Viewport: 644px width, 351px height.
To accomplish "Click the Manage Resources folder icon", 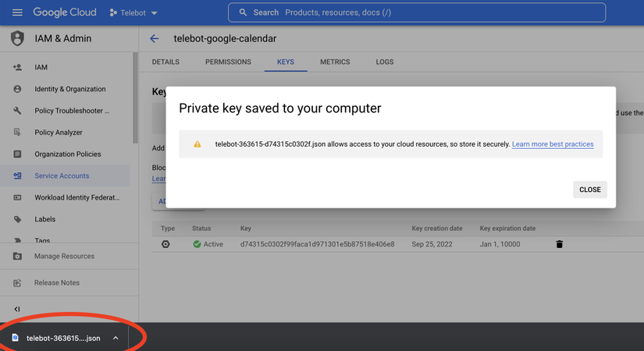I will (17, 256).
